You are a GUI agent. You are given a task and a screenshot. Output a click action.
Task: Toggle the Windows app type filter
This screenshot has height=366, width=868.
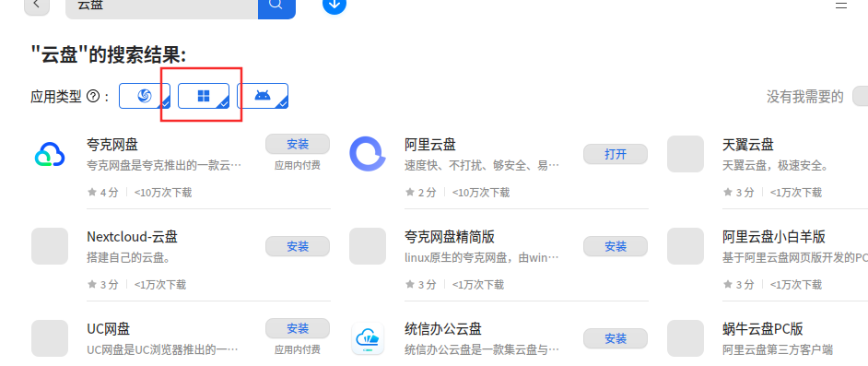(204, 96)
